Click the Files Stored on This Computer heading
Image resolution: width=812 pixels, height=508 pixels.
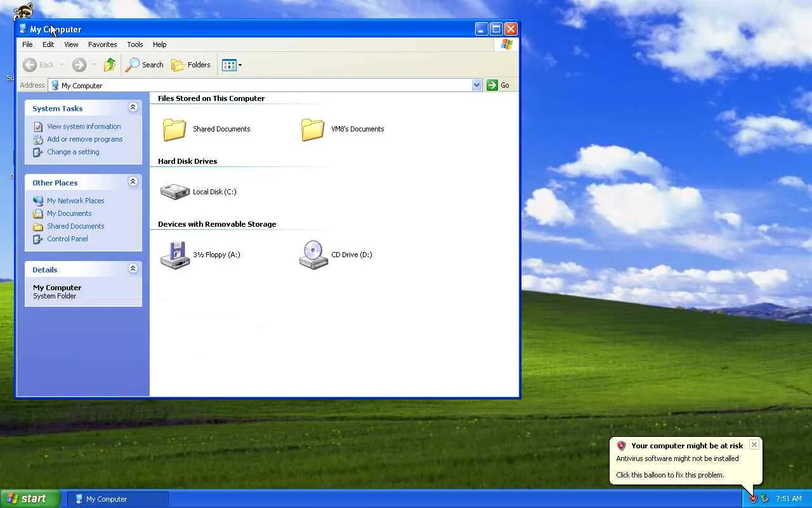[x=211, y=98]
